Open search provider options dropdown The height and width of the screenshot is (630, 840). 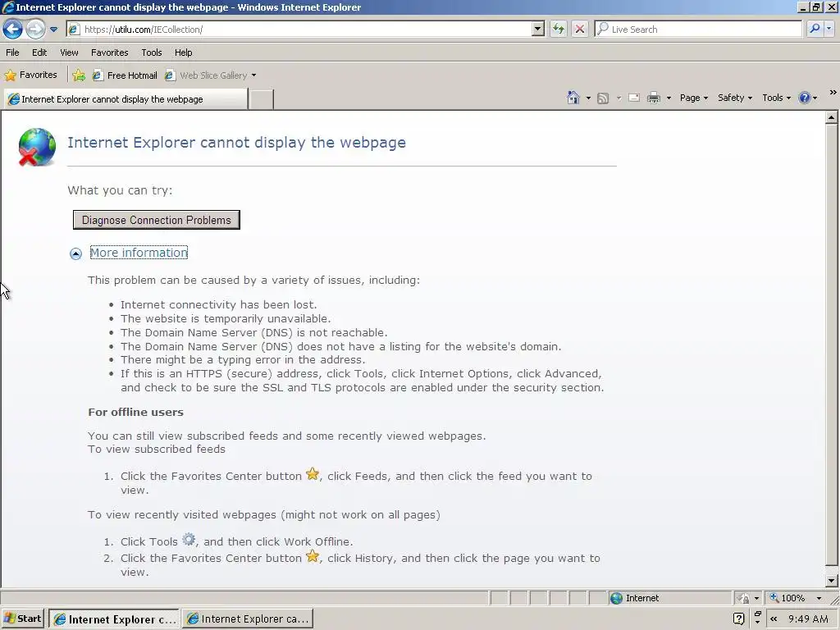pyautogui.click(x=829, y=29)
